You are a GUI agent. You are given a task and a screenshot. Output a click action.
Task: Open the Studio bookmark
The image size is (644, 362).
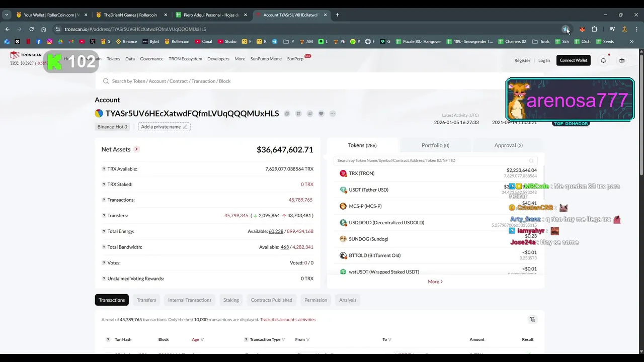pos(227,41)
